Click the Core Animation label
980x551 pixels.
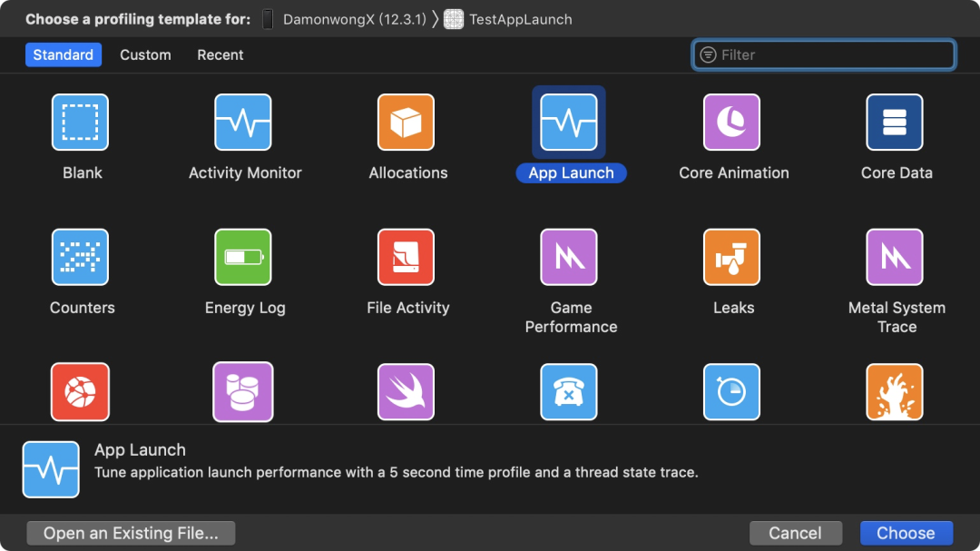(x=734, y=172)
